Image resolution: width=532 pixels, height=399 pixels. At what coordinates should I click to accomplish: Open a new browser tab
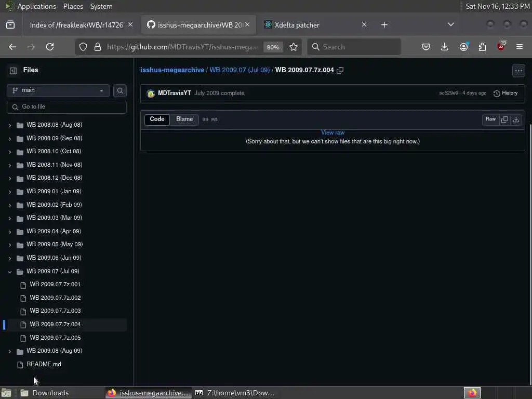384,25
